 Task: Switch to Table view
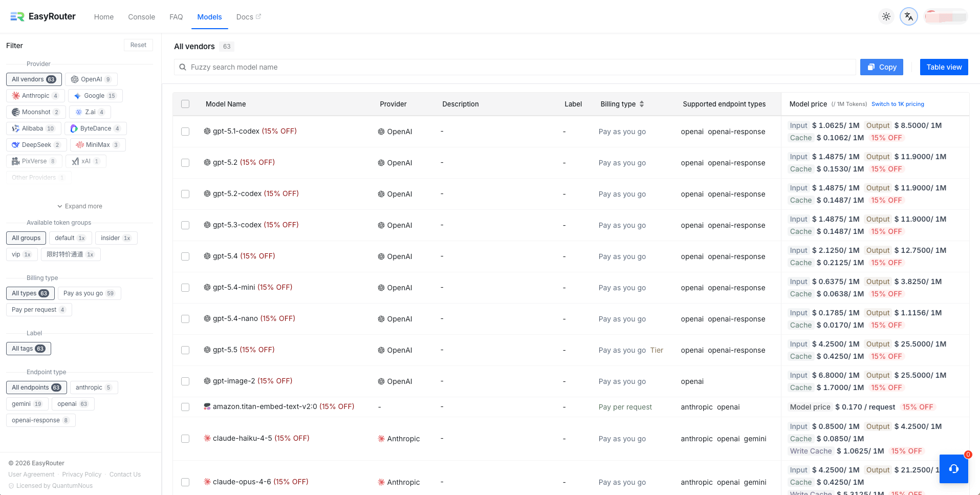tap(944, 67)
